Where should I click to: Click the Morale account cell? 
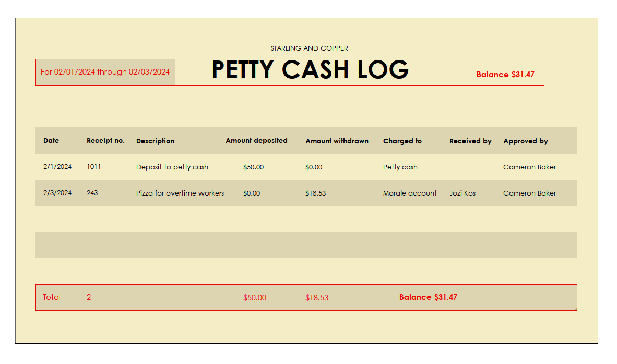tap(410, 193)
